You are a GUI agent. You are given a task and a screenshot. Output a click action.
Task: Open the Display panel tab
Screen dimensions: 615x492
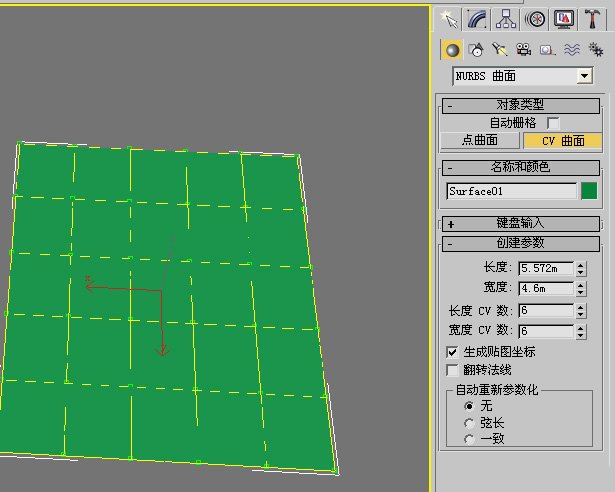coord(564,19)
